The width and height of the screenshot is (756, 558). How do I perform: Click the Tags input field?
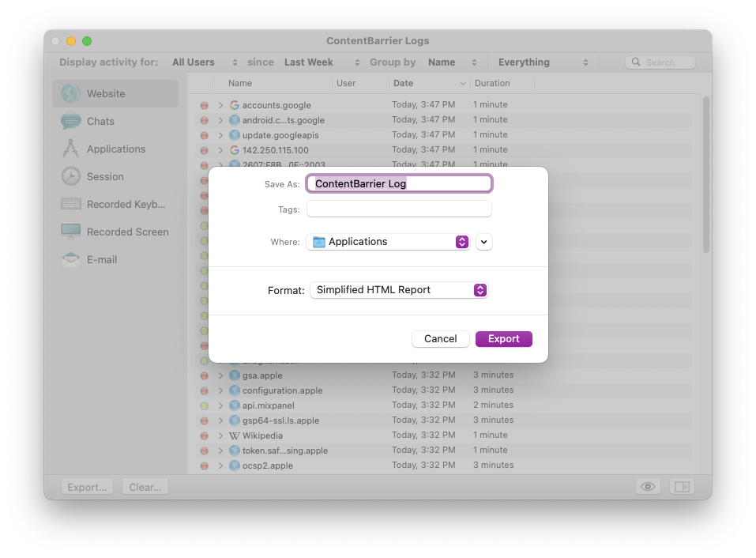pyautogui.click(x=399, y=209)
